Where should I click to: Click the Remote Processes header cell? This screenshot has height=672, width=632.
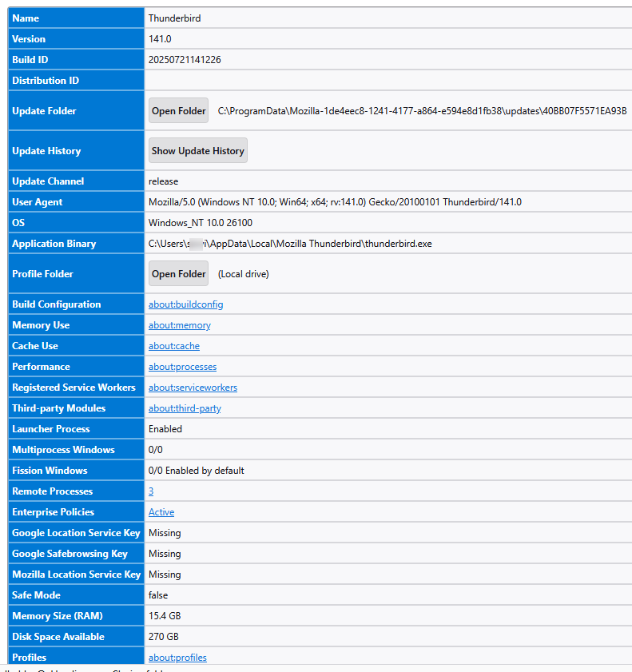pyautogui.click(x=76, y=491)
